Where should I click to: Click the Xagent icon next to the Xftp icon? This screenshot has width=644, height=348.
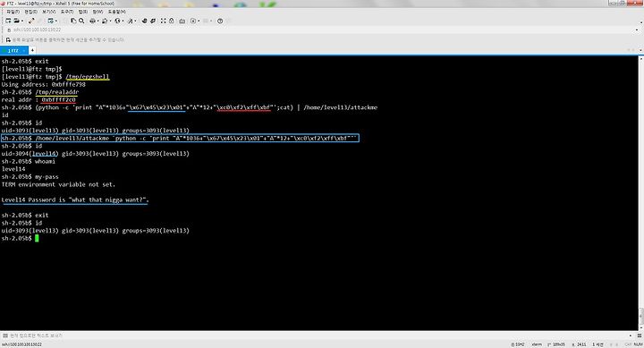(153, 21)
